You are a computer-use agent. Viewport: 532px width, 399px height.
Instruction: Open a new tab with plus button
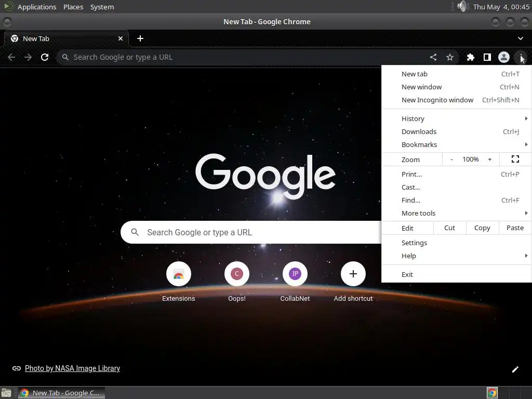140,38
